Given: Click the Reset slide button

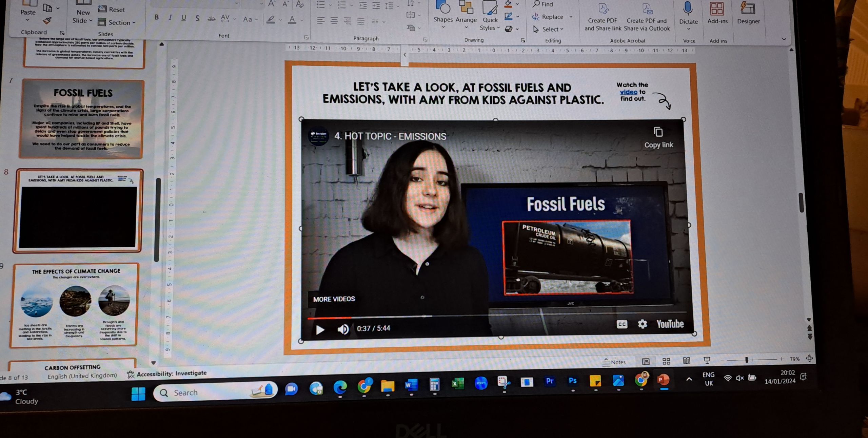Looking at the screenshot, I should click(112, 9).
